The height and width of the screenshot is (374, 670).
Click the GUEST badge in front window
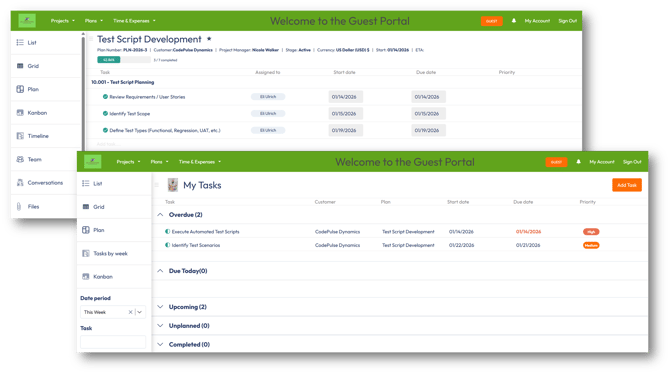(x=556, y=162)
